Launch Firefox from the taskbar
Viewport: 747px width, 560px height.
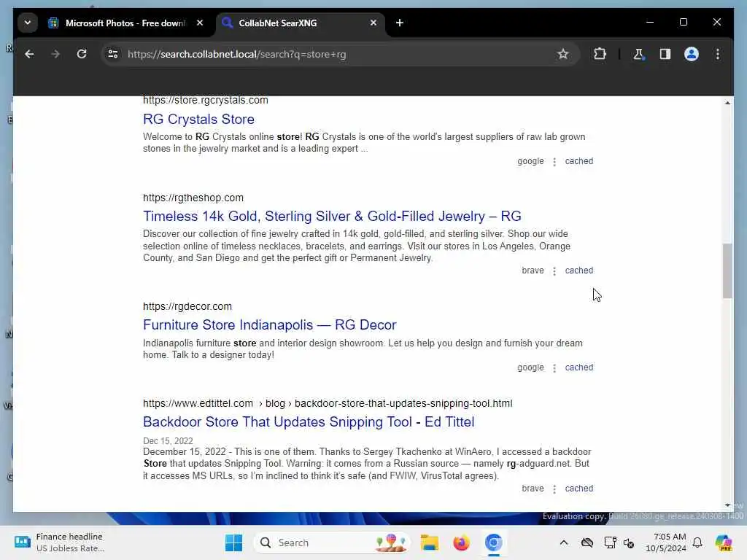click(x=461, y=542)
